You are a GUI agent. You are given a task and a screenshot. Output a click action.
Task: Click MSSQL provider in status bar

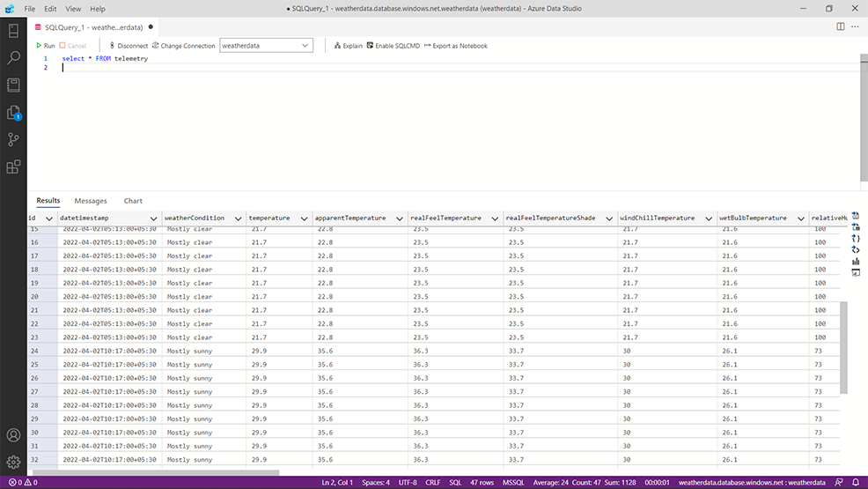513,482
